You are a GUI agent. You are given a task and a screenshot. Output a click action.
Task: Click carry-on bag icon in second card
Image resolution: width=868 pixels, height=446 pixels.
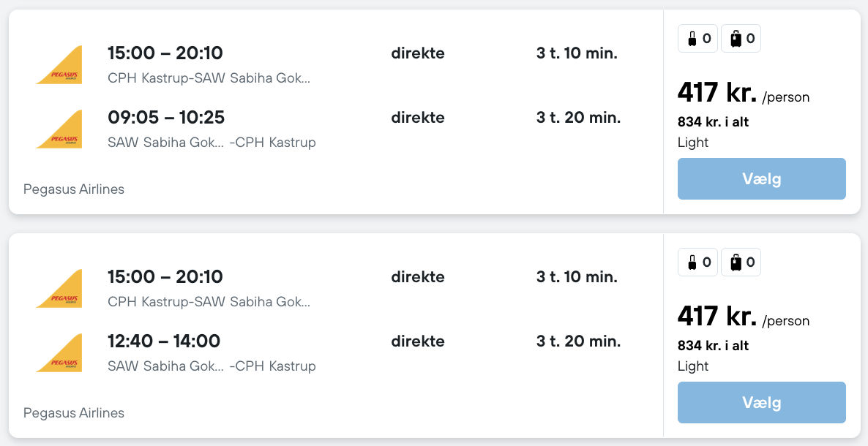pyautogui.click(x=692, y=262)
